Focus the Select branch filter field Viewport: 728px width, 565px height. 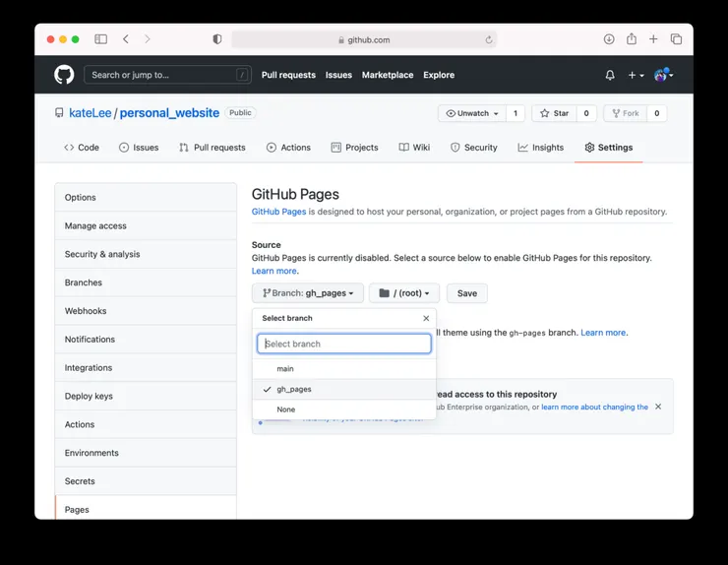pyautogui.click(x=344, y=344)
